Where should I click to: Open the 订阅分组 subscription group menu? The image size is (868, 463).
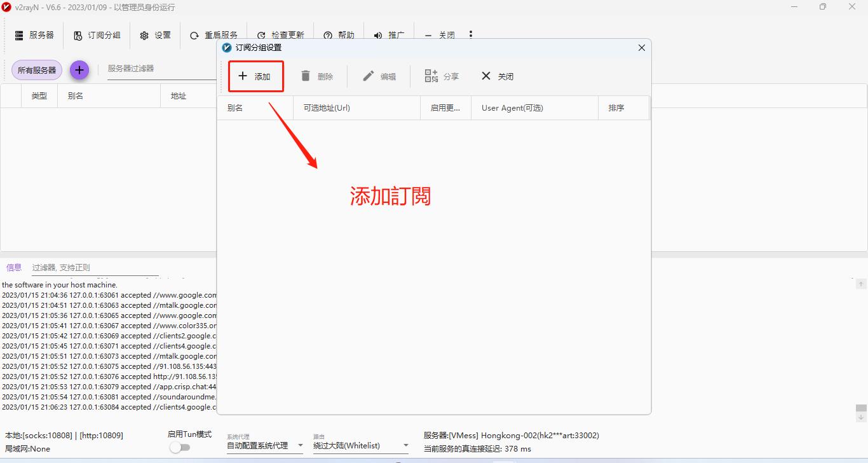97,35
